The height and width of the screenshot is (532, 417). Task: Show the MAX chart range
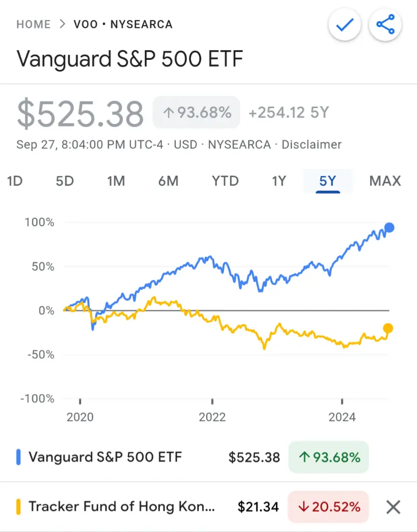point(385,181)
